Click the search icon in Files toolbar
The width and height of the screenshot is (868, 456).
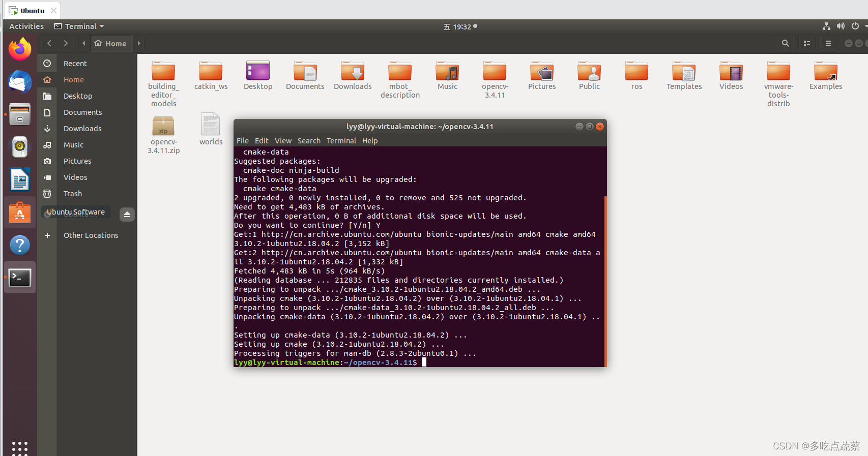(786, 43)
